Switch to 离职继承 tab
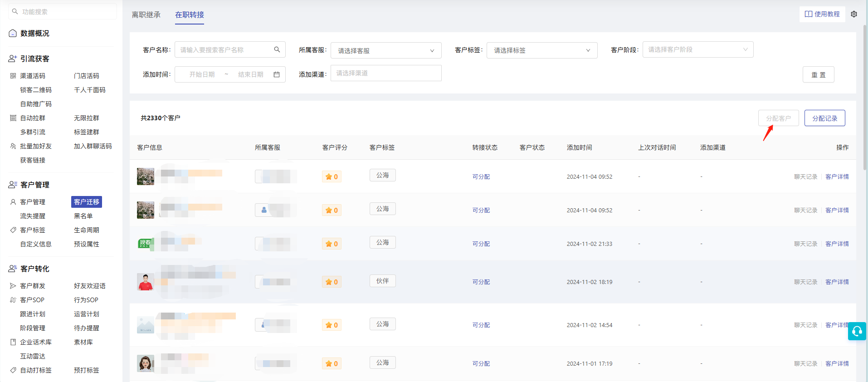 [x=146, y=15]
